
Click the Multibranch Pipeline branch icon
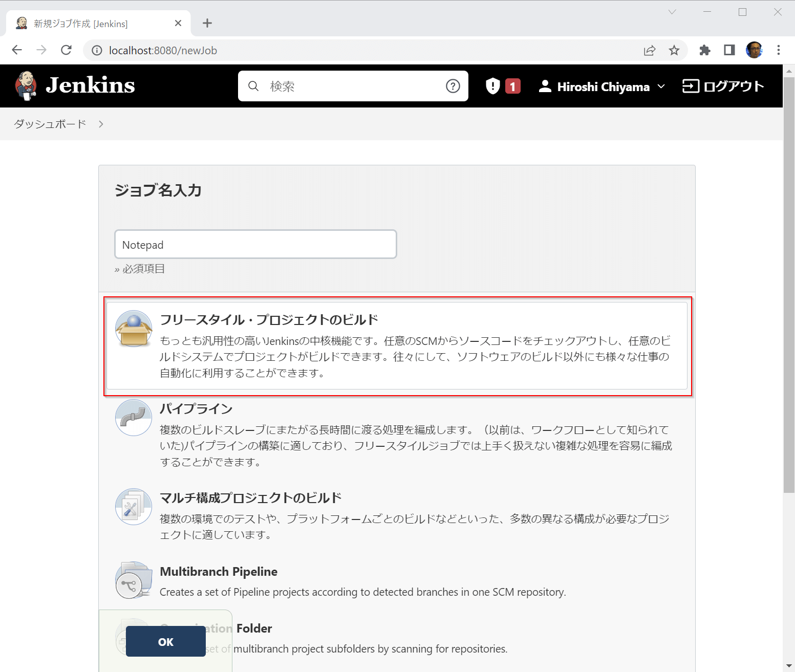pyautogui.click(x=134, y=580)
